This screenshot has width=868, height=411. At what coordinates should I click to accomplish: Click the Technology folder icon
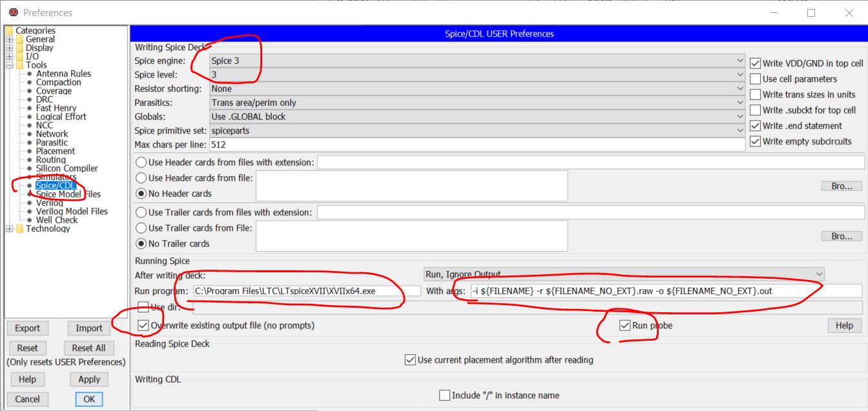pyautogui.click(x=19, y=228)
